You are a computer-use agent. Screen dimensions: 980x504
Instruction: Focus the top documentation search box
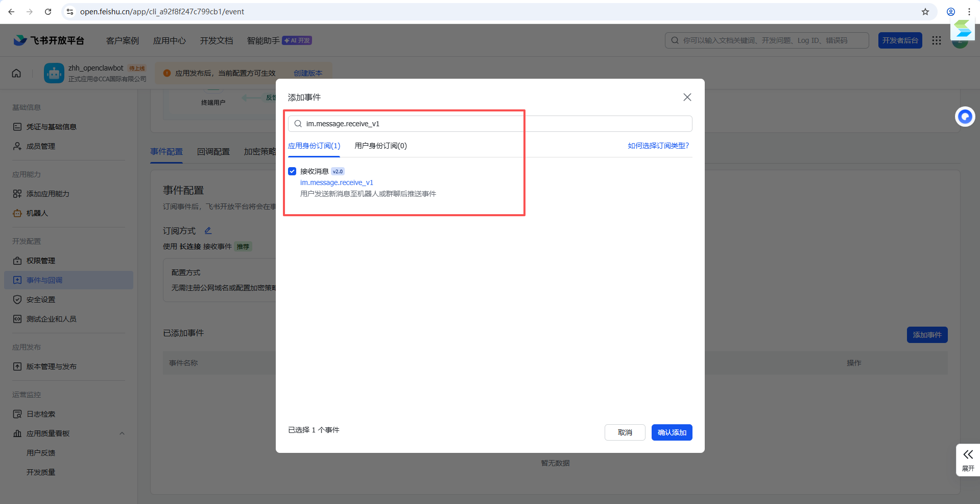(767, 40)
